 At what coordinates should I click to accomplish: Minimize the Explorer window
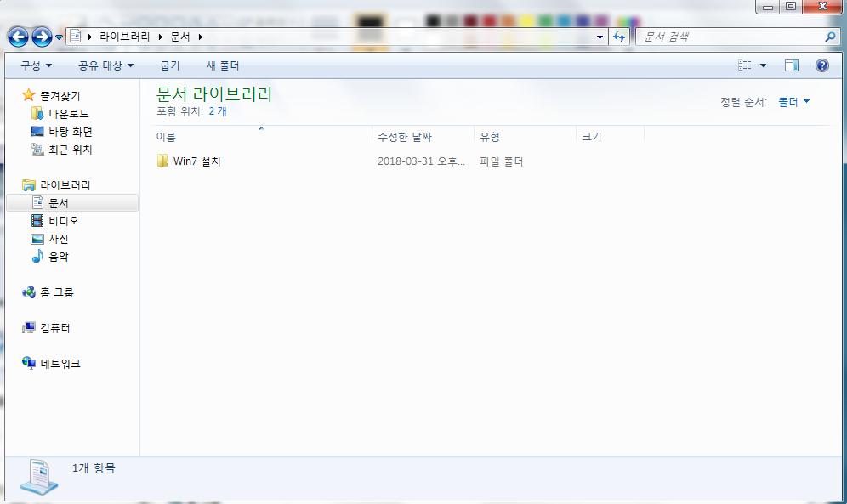768,7
